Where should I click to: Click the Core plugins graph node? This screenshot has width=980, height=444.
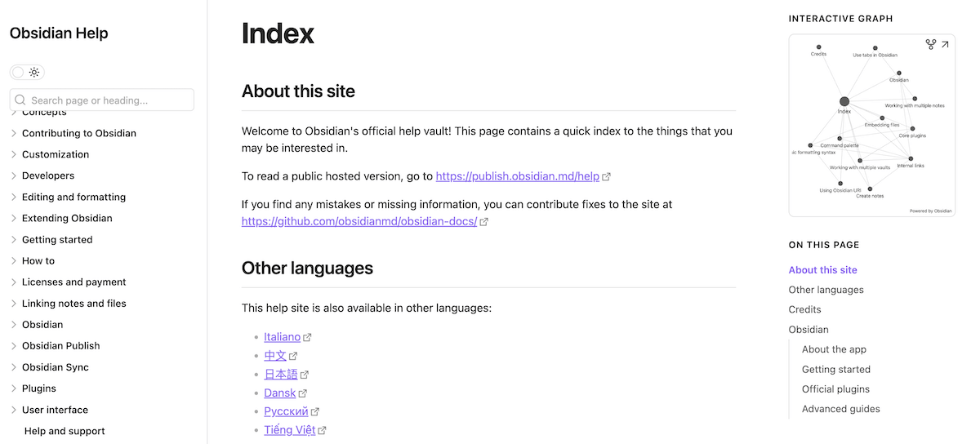coord(912,129)
